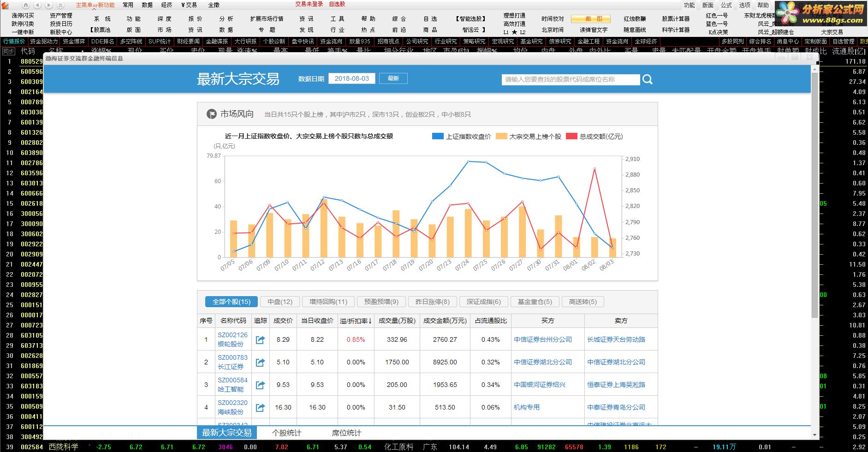Open the 选项 menu at top right
Image resolution: width=868 pixels, height=452 pixels.
(745, 5)
